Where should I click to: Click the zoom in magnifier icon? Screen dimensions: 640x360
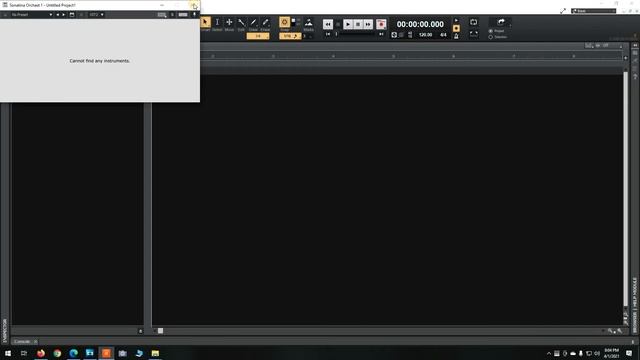point(620,331)
